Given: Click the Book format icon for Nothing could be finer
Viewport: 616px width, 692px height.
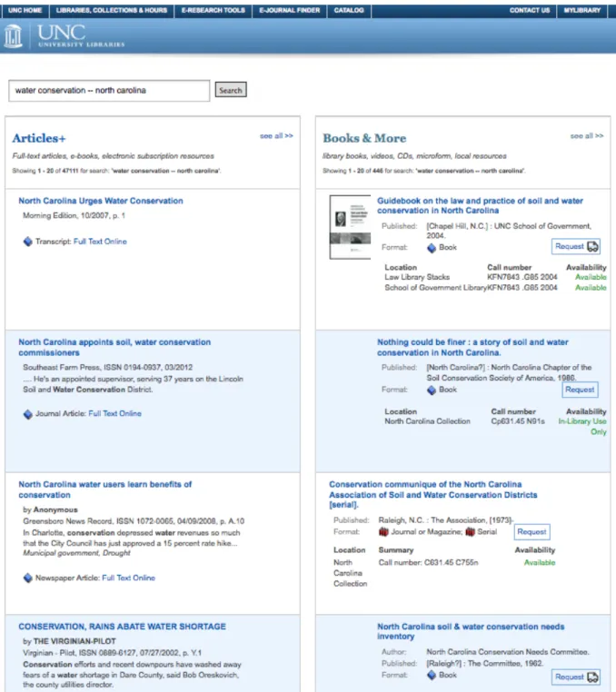Looking at the screenshot, I should (432, 390).
